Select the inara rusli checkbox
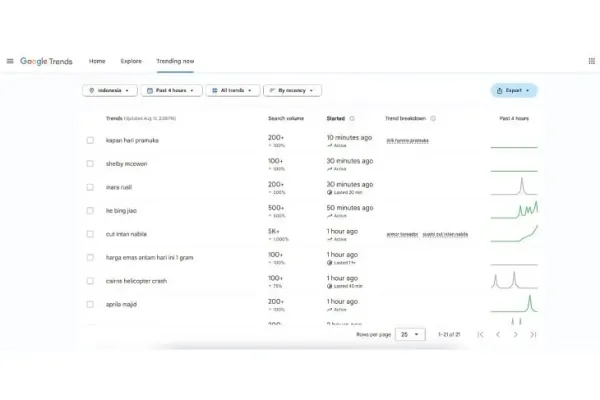 90,187
